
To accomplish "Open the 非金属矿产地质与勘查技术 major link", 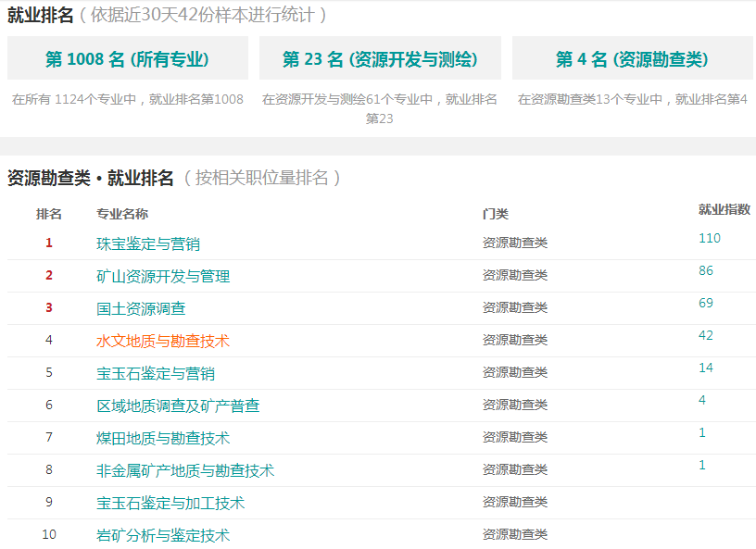I will [185, 470].
